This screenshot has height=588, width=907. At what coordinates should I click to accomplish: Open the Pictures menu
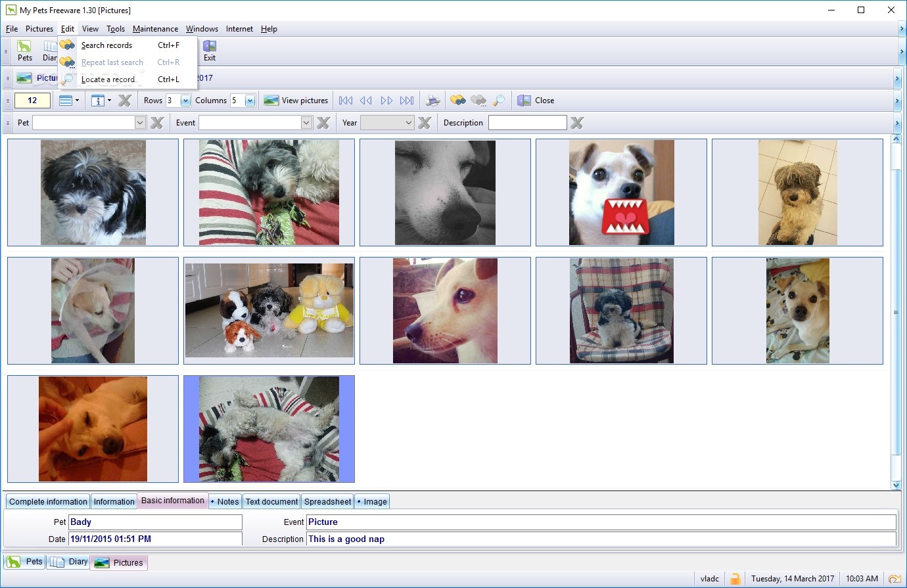click(x=39, y=29)
